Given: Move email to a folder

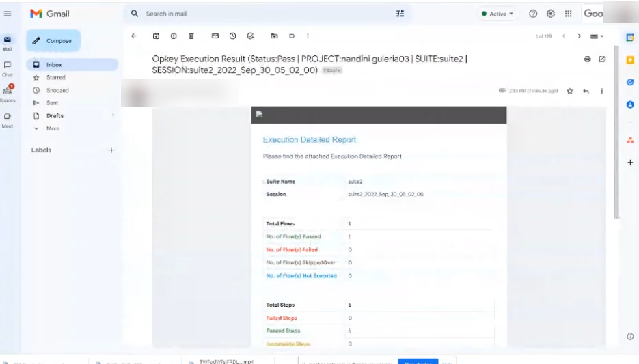Looking at the screenshot, I should 274,36.
